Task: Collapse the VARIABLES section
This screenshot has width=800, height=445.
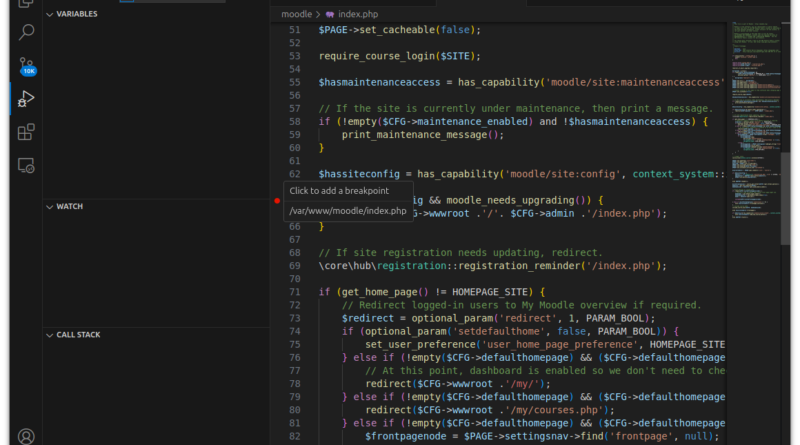Action: point(72,14)
